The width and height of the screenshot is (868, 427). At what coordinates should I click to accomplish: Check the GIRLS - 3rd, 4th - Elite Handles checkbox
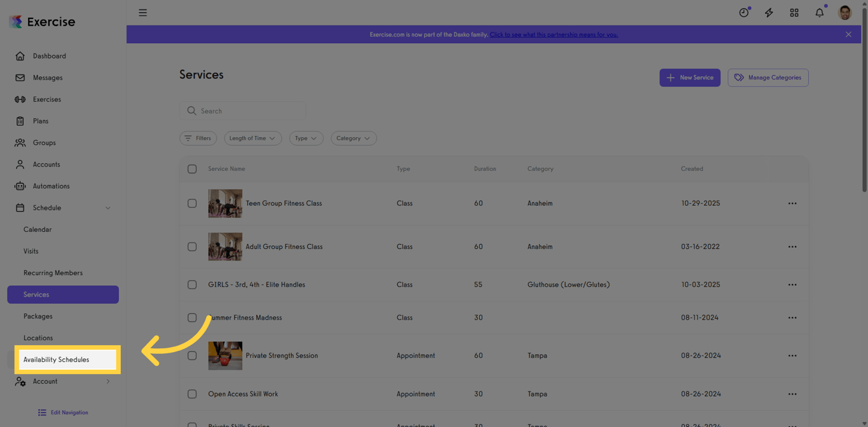pyautogui.click(x=192, y=285)
